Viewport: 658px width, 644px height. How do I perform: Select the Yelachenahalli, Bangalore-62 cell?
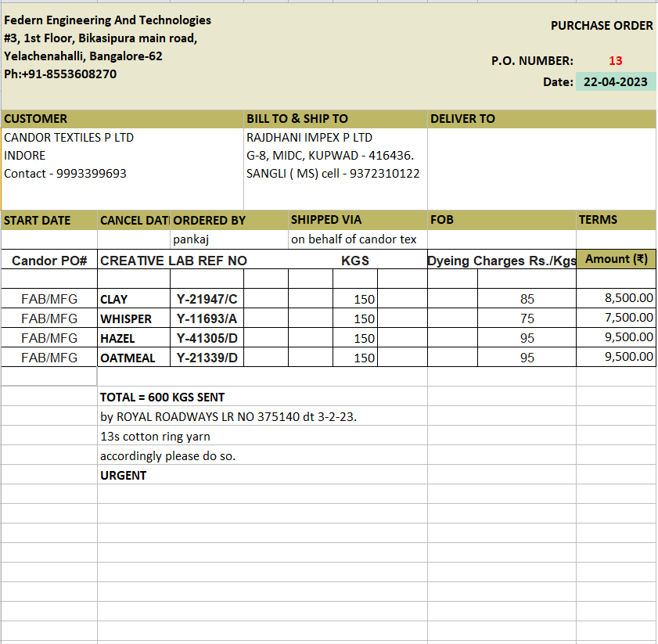83,56
